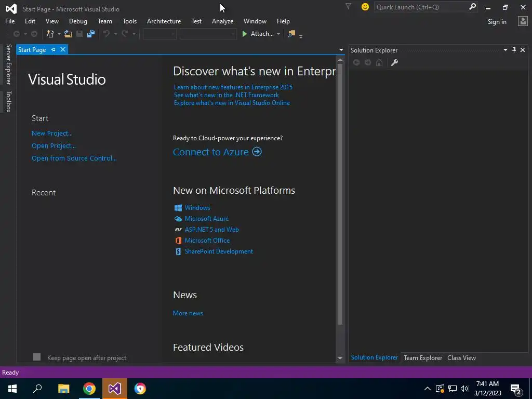The height and width of the screenshot is (399, 532).
Task: Click the feedback smiley icon
Action: pos(365,7)
